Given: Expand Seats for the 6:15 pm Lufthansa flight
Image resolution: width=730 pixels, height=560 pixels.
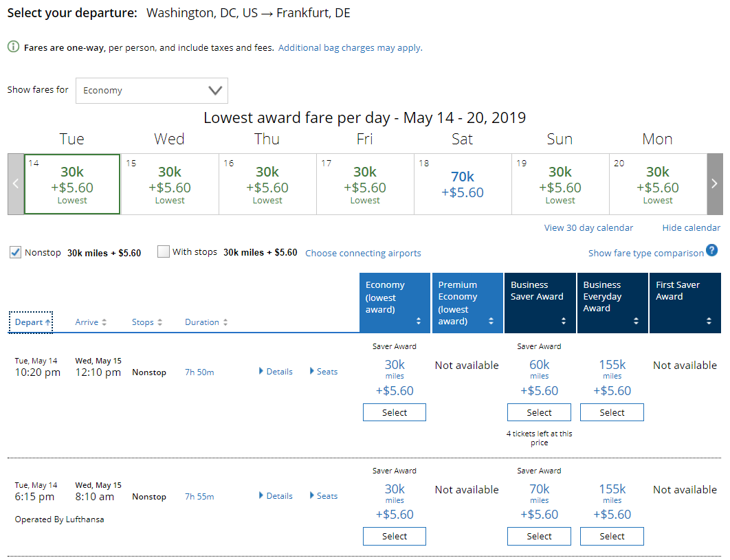Looking at the screenshot, I should 323,496.
